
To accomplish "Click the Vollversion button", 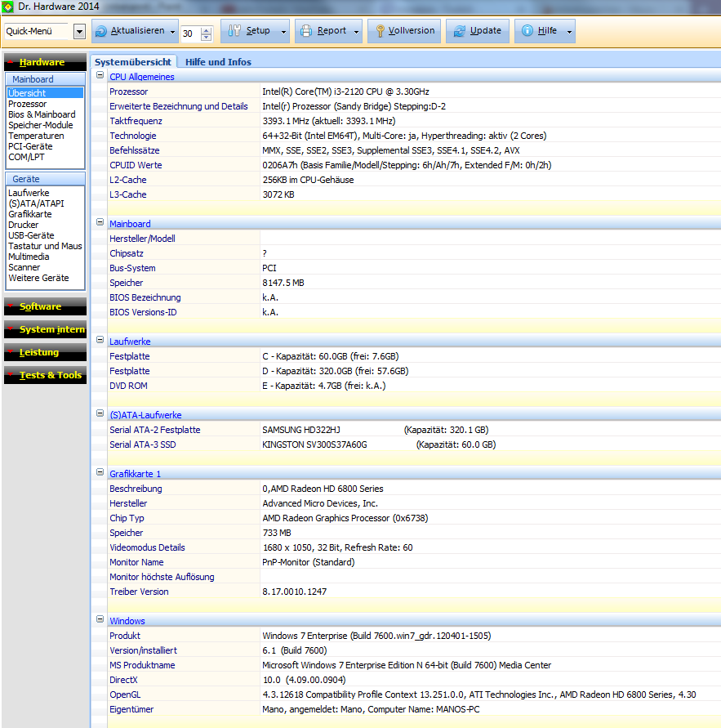I will point(404,31).
